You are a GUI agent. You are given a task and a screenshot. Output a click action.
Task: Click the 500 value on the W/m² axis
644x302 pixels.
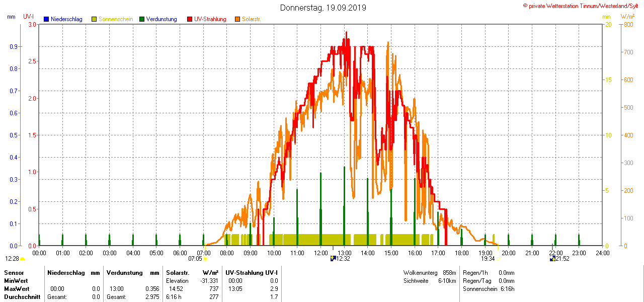[x=628, y=107]
